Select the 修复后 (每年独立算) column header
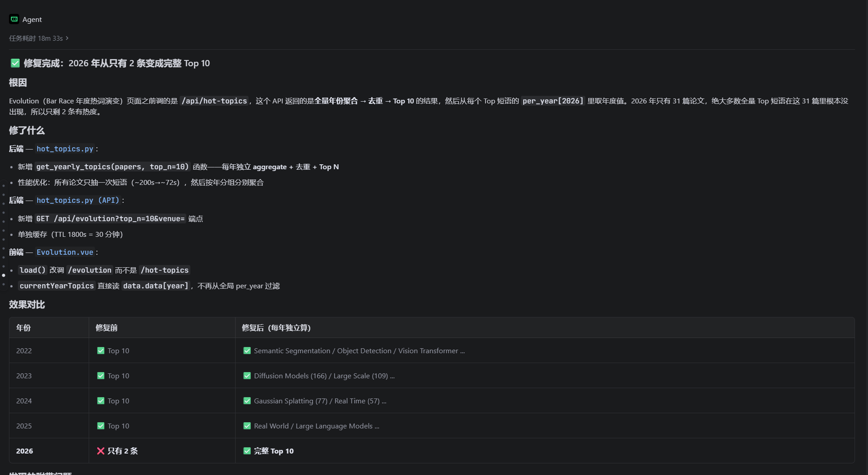Viewport: 868px width, 475px height. coord(276,328)
